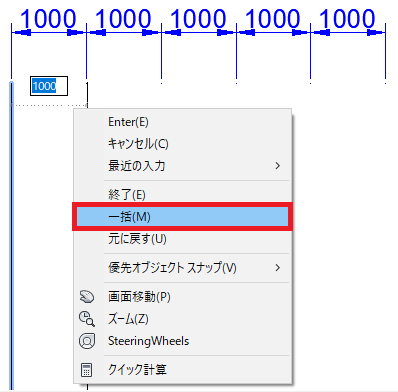Click the first 1000 dimension text
This screenshot has height=392, width=398.
pyautogui.click(x=49, y=18)
